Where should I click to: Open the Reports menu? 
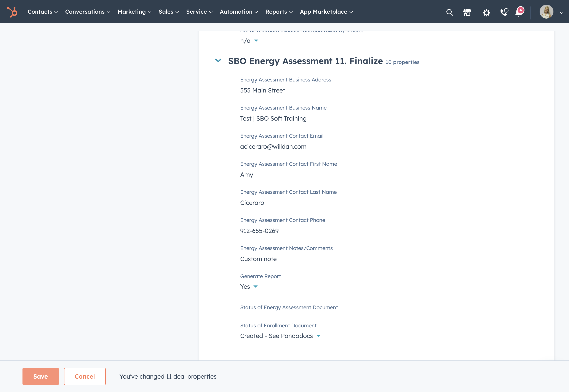[279, 12]
